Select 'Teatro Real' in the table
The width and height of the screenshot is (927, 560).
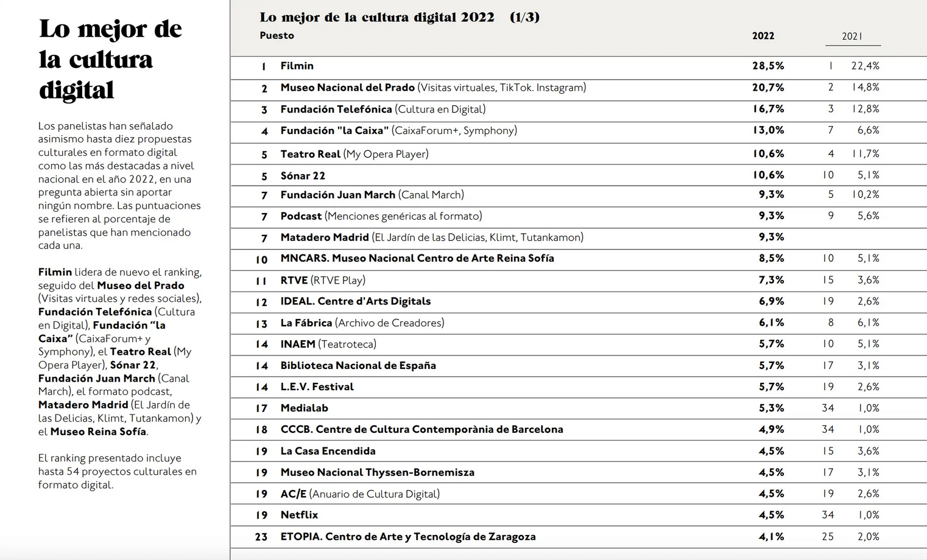[x=310, y=154]
